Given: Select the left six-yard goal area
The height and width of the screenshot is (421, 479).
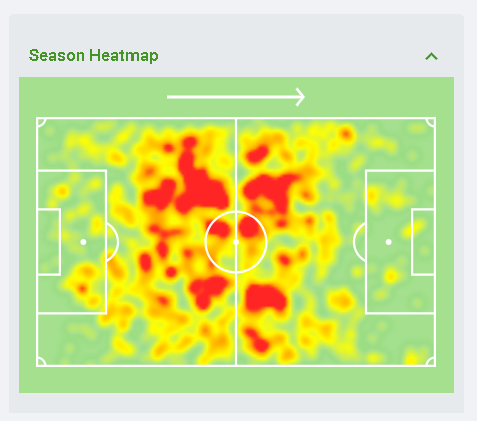Looking at the screenshot, I should (49, 242).
